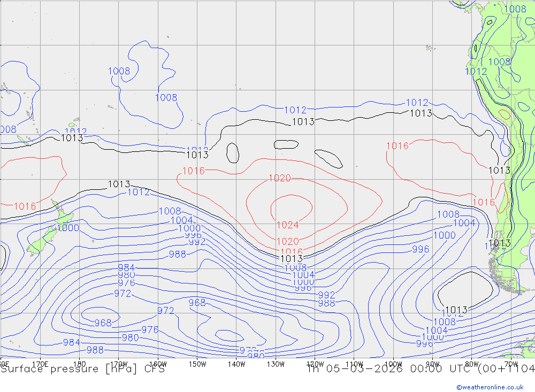Select the 80W longitude axis label
The width and height of the screenshot is (535, 392).
[472, 364]
